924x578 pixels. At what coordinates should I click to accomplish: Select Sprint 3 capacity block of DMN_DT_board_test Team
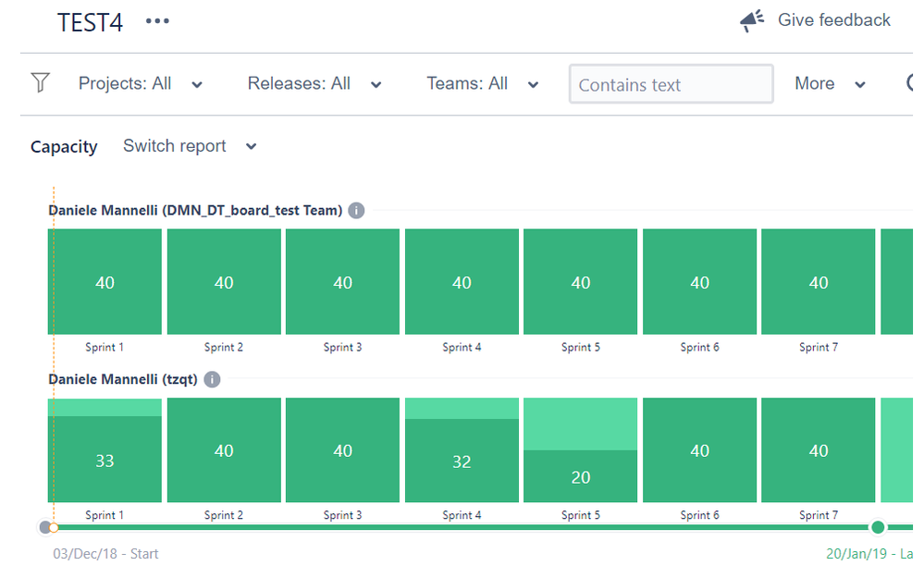(342, 282)
